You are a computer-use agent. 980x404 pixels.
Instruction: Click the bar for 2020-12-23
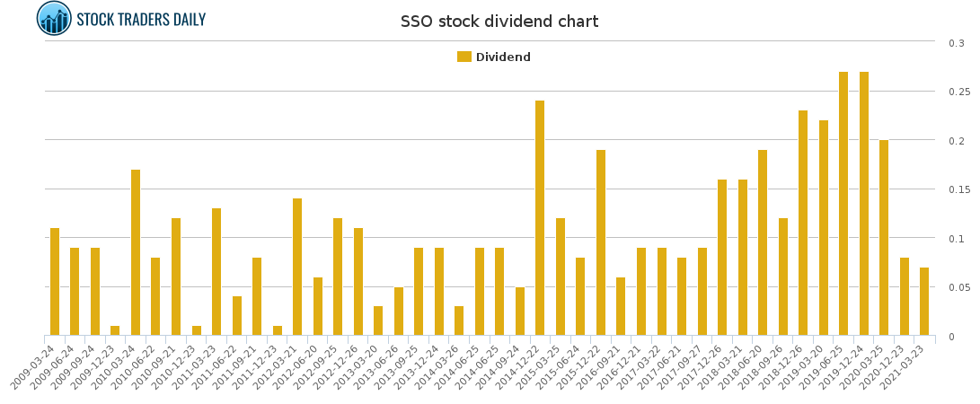point(905,296)
